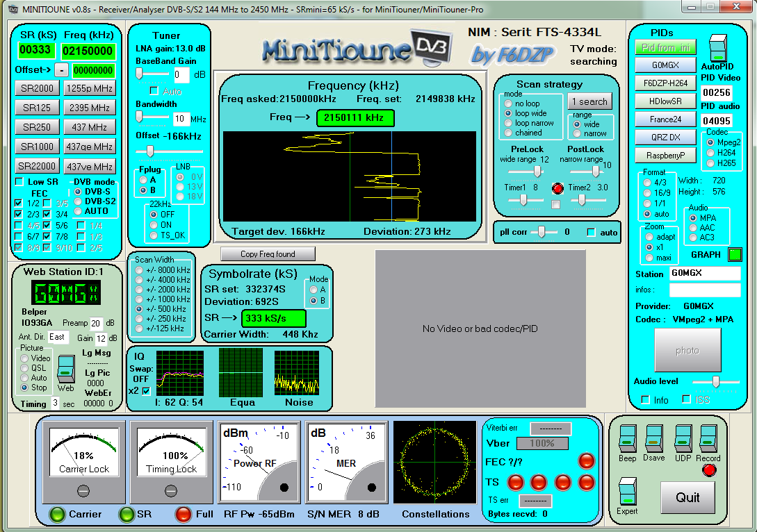Choose the H264 codec option
Screen dimensions: 757x532
tap(710, 152)
